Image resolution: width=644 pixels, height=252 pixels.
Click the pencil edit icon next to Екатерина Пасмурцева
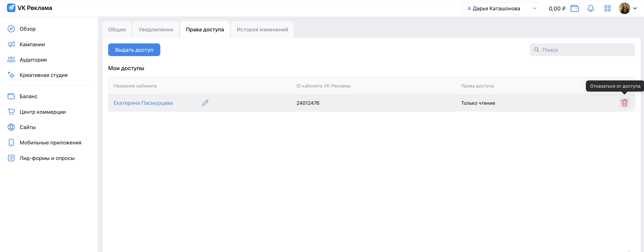205,103
